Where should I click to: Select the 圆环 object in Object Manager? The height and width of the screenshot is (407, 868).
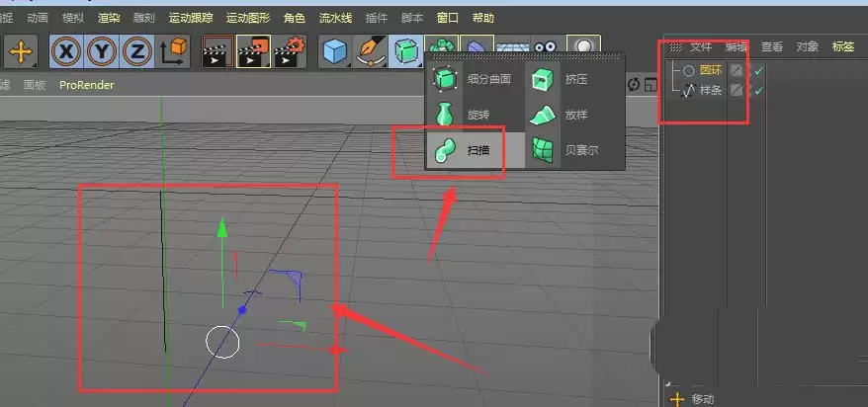tap(711, 70)
